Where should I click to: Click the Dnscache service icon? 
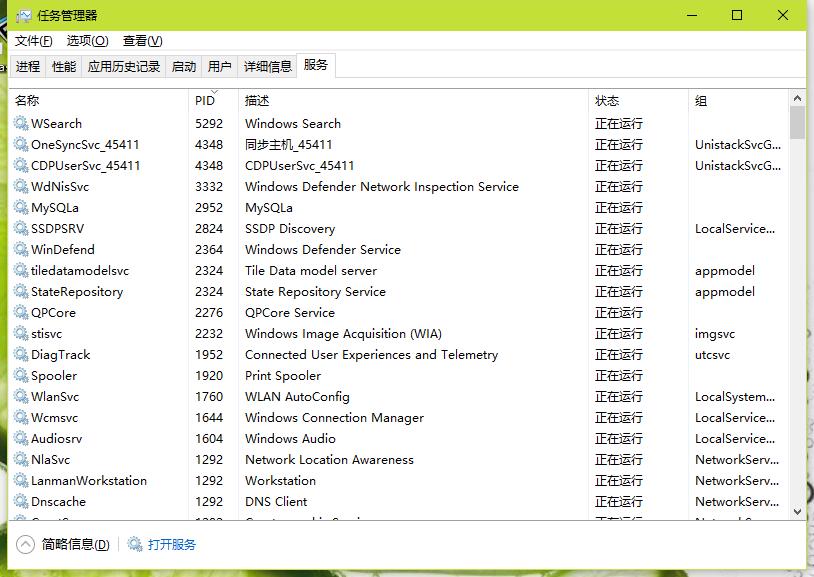(x=21, y=501)
